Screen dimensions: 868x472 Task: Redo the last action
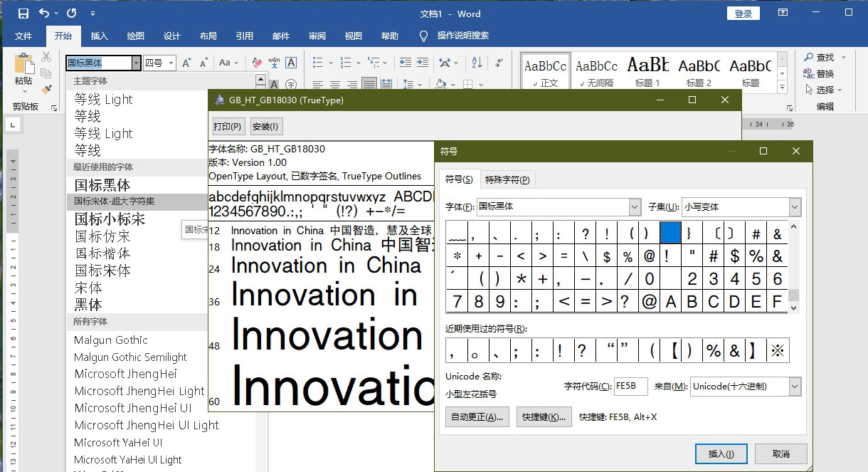pyautogui.click(x=71, y=14)
